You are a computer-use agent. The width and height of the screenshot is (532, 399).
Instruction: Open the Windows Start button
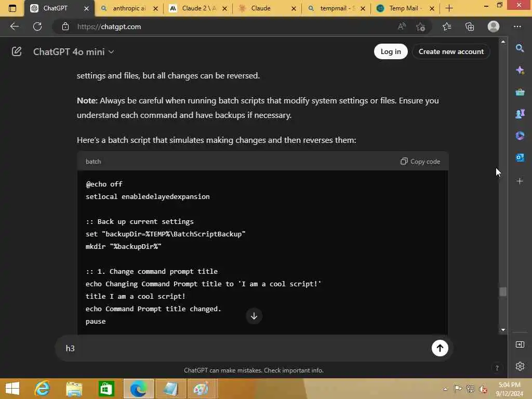12,389
